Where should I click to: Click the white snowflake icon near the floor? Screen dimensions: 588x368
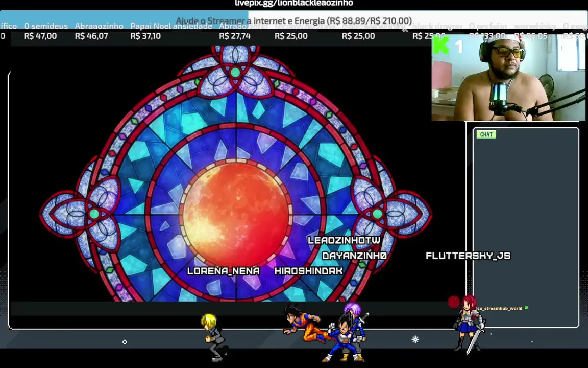(415, 339)
